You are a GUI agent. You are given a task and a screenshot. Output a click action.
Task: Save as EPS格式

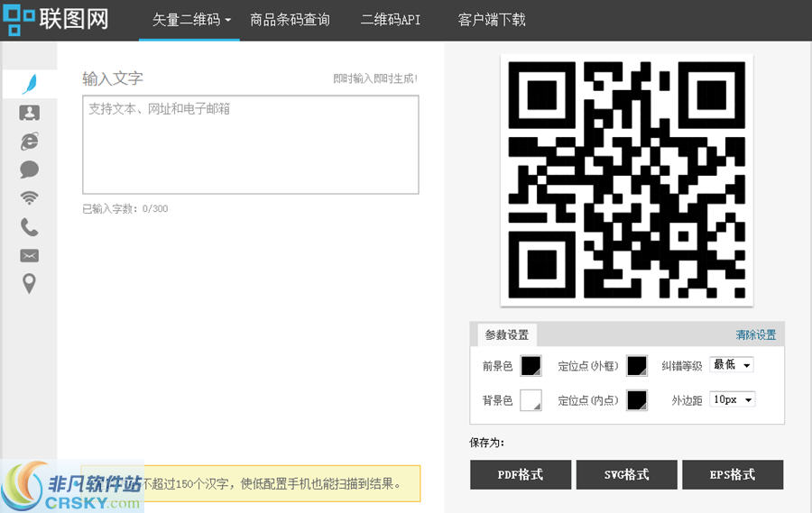(x=733, y=474)
